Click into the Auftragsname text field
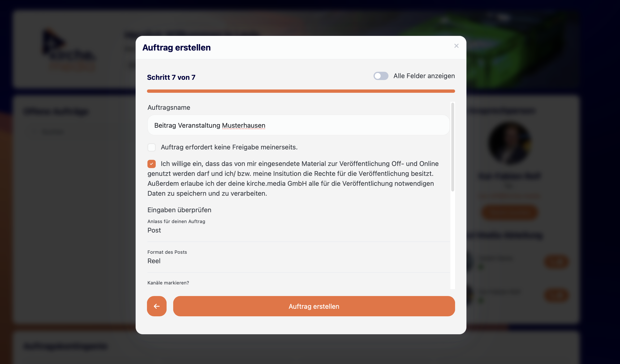Image resolution: width=620 pixels, height=364 pixels. pos(298,125)
